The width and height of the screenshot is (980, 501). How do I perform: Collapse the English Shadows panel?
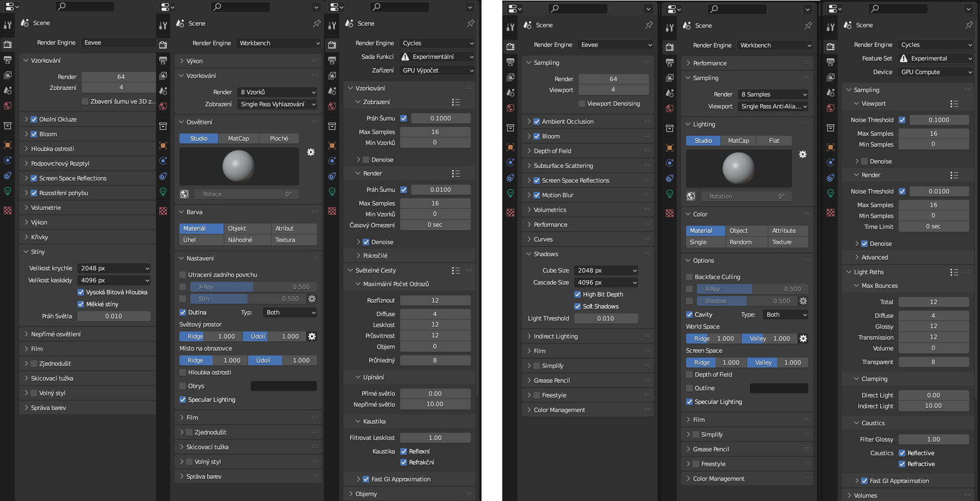588,254
